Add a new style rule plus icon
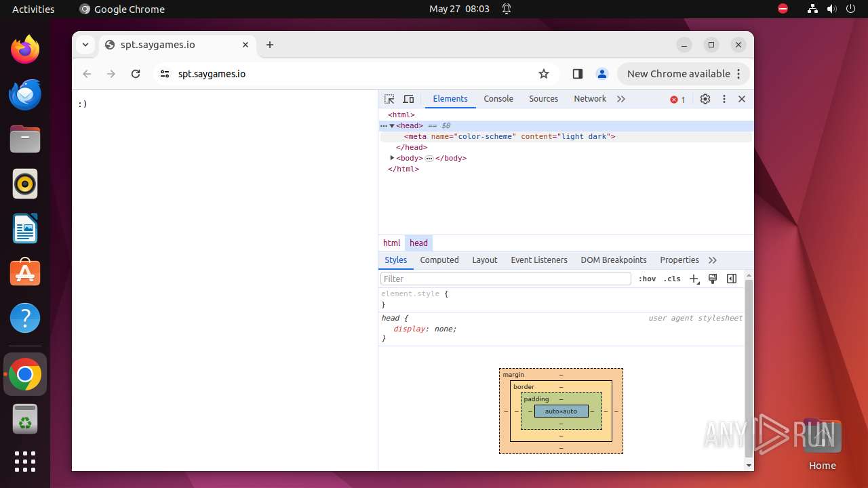The width and height of the screenshot is (868, 488). (x=694, y=279)
